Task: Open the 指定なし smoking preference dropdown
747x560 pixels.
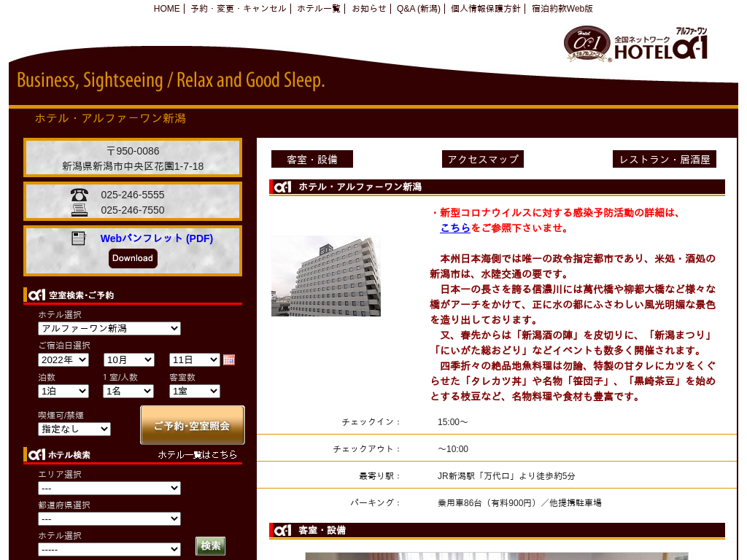Action: coord(74,429)
